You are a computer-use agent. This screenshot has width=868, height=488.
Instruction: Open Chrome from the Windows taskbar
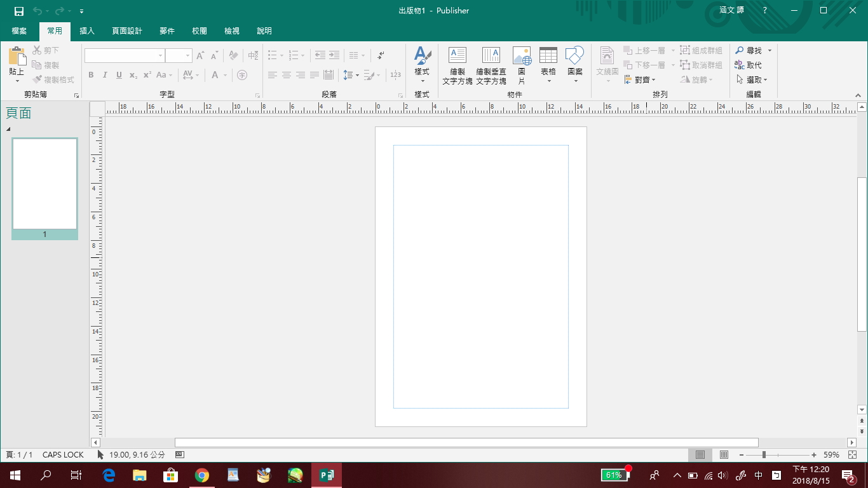[x=201, y=475]
